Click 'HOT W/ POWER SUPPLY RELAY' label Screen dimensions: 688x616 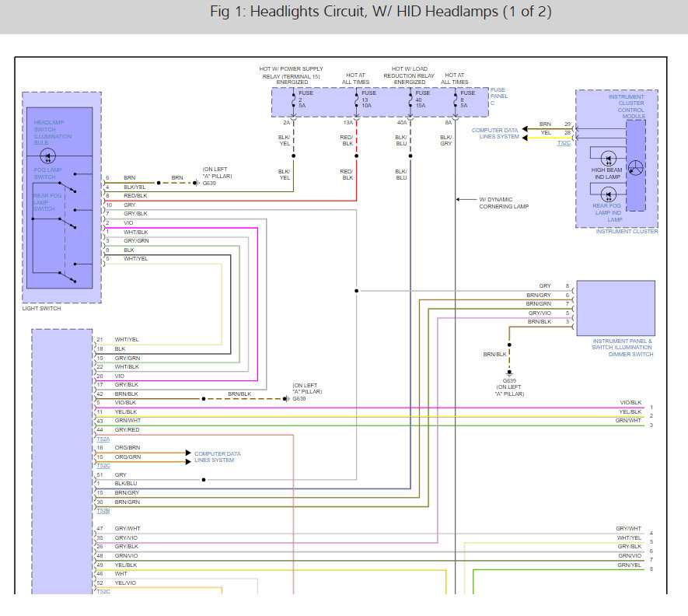point(291,75)
